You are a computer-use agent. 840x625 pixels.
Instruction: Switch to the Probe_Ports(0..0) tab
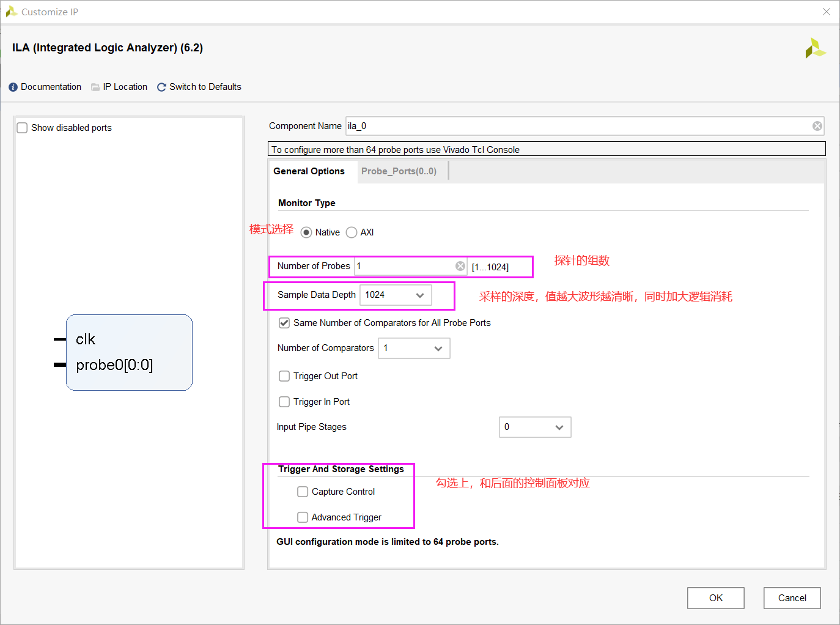click(x=399, y=171)
